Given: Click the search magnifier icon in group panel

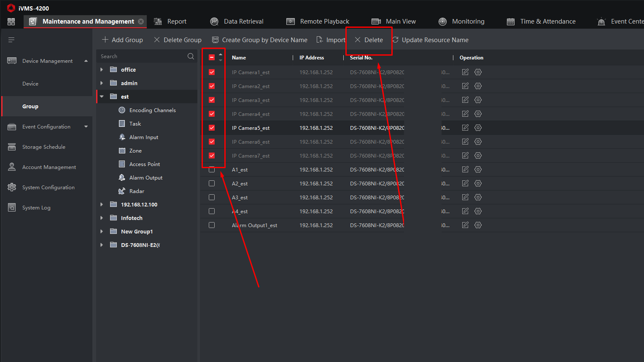Looking at the screenshot, I should click(x=191, y=56).
